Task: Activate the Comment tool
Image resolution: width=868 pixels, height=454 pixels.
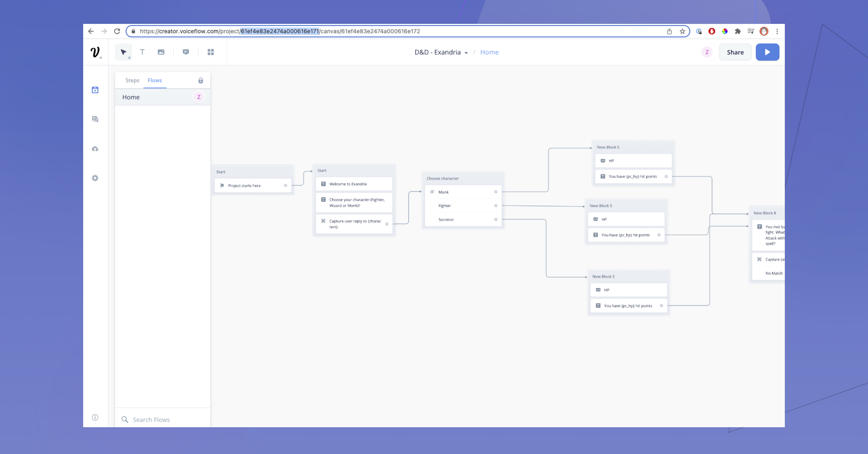Action: click(x=186, y=52)
